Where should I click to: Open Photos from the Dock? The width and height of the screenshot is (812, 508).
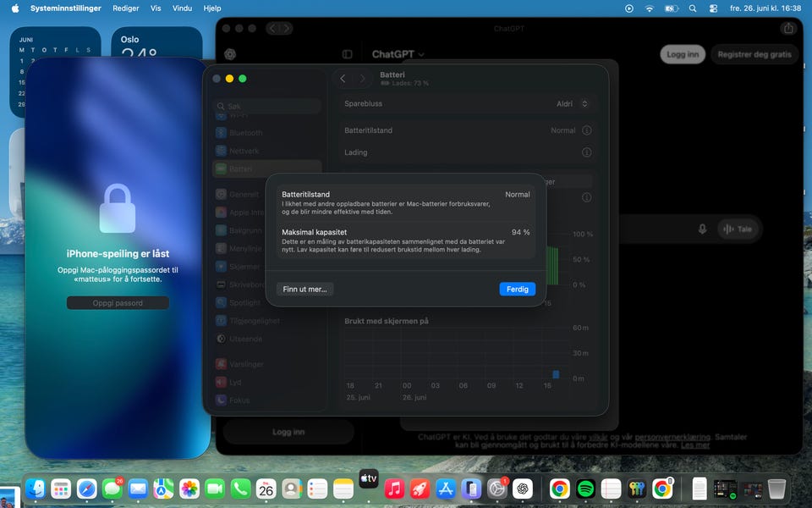189,489
